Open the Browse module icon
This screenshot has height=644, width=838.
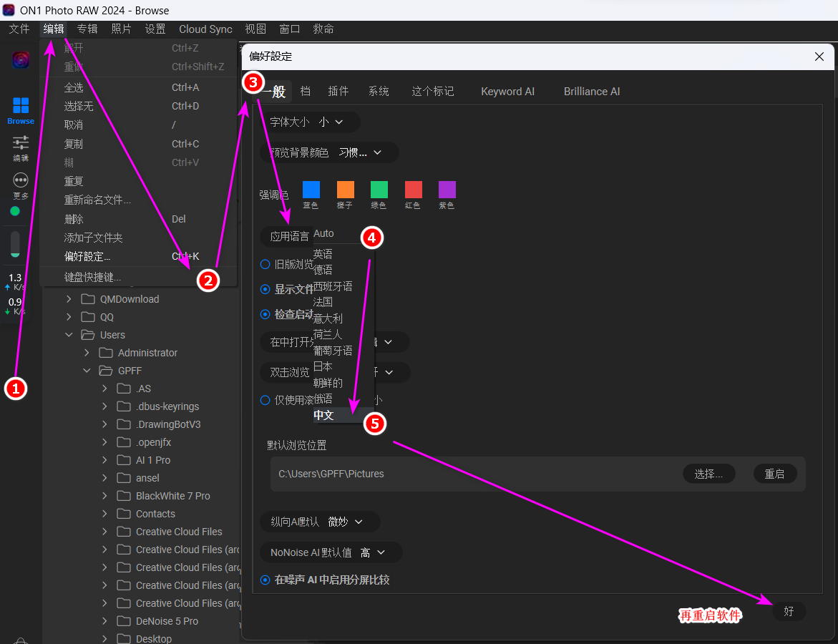20,105
